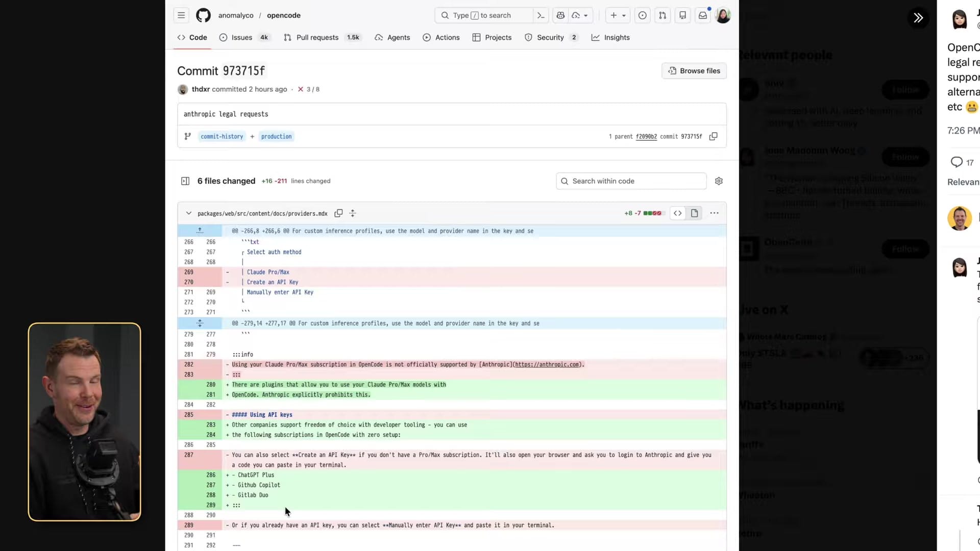Open the GitHub hamburger navigation menu
Viewport: 980px width, 551px height.
click(x=181, y=15)
